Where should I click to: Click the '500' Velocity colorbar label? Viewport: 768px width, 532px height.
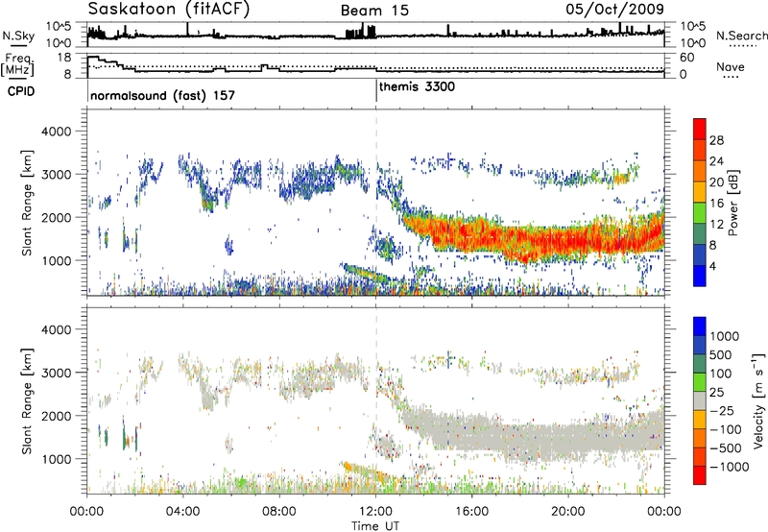coord(721,354)
